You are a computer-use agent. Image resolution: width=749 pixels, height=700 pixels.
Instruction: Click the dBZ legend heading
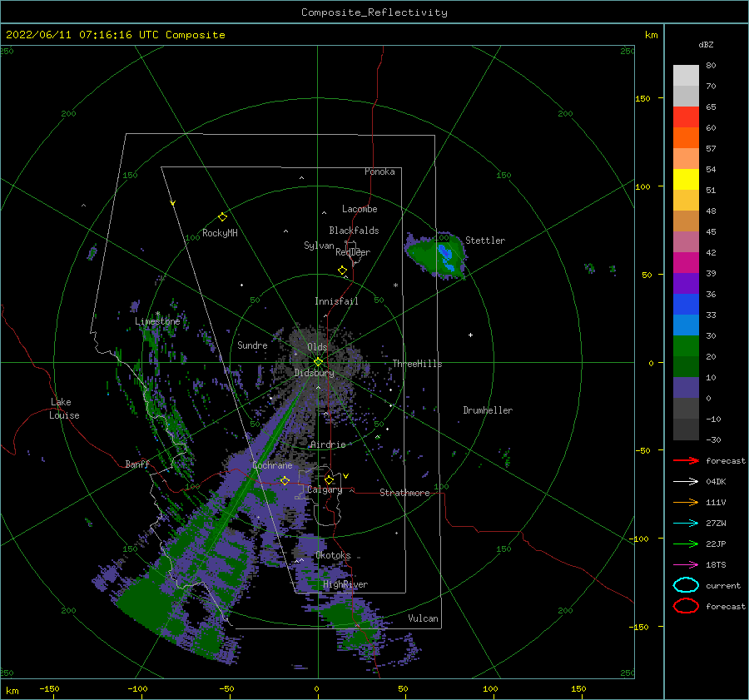point(706,44)
